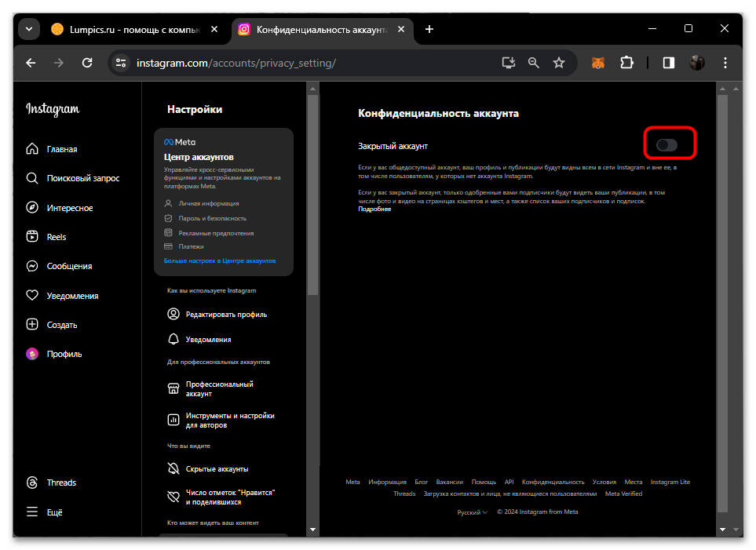The image size is (756, 550).
Task: Click the browser back arrow
Action: click(31, 63)
